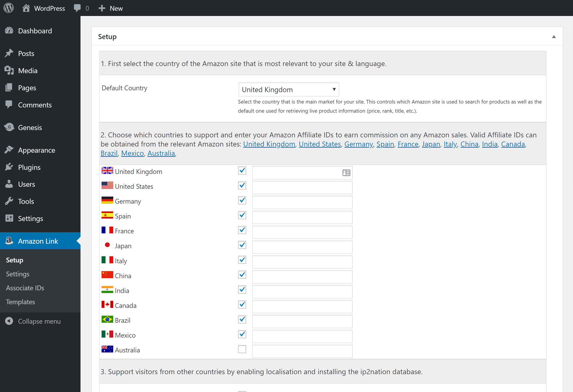This screenshot has width=573, height=392.
Task: Toggle the India checkbox
Action: pos(242,290)
